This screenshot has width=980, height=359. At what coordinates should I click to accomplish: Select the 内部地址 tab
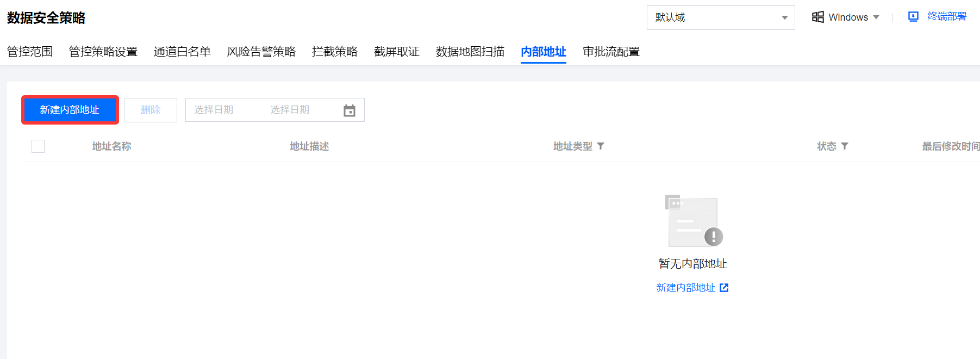click(x=544, y=52)
